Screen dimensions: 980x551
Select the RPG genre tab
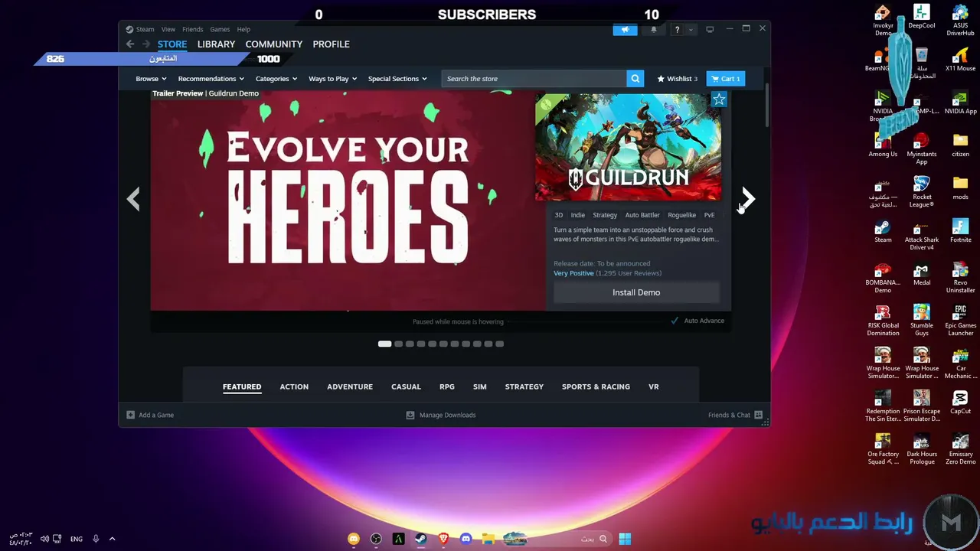coord(447,386)
